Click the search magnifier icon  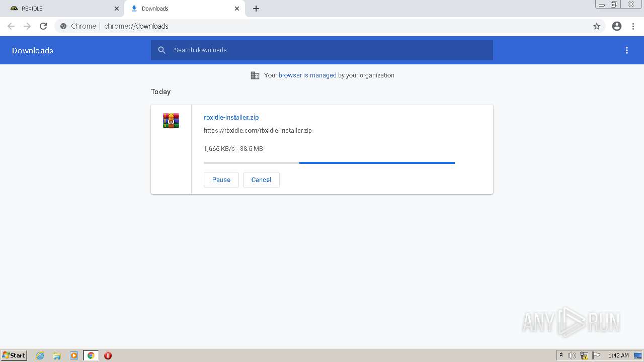[162, 50]
